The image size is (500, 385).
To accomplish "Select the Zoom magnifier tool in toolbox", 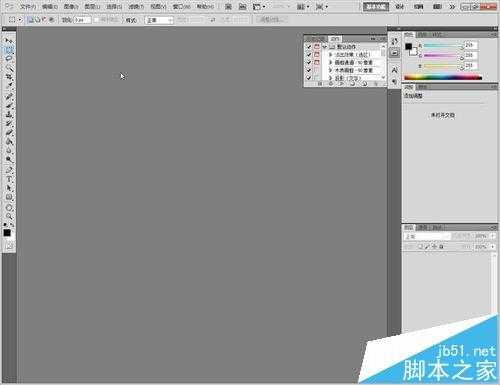I will pos(9,216).
